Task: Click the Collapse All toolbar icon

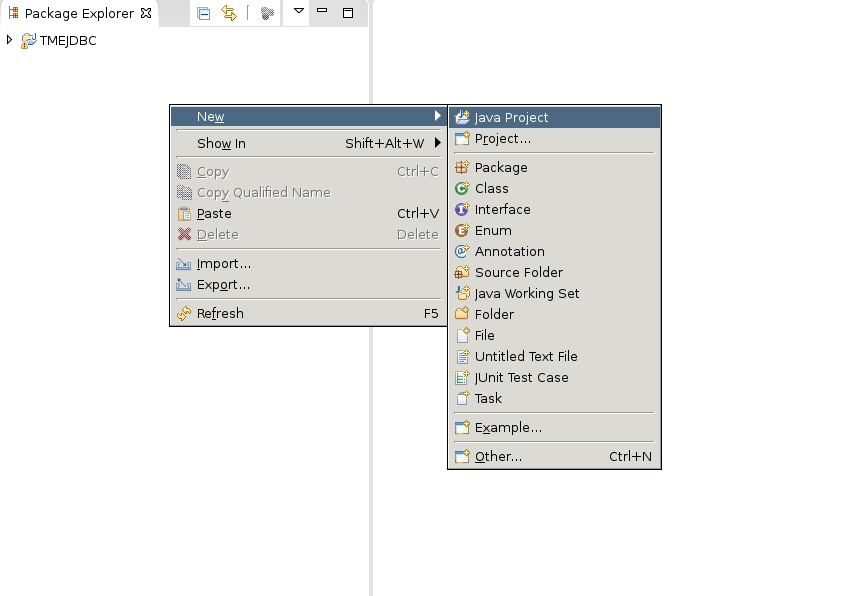Action: pyautogui.click(x=203, y=13)
